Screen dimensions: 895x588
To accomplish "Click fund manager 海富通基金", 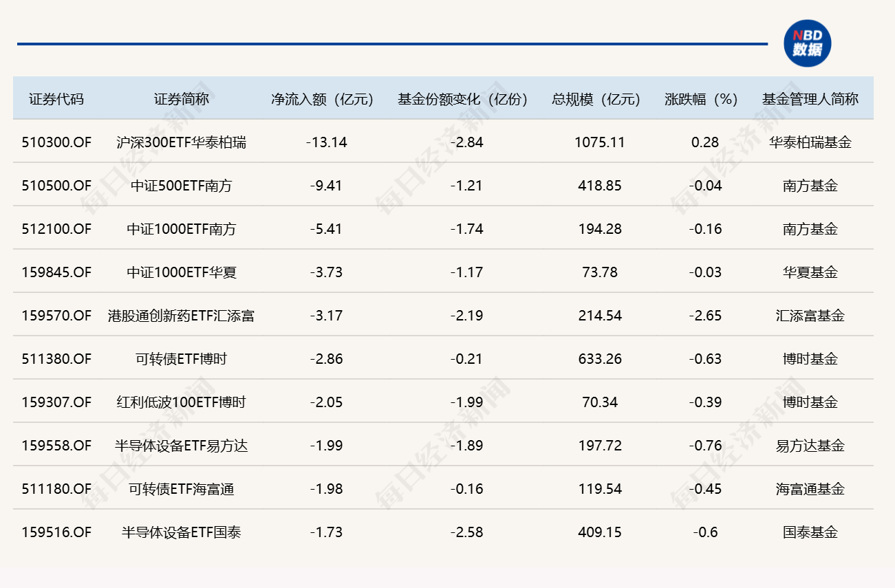I will (x=810, y=489).
